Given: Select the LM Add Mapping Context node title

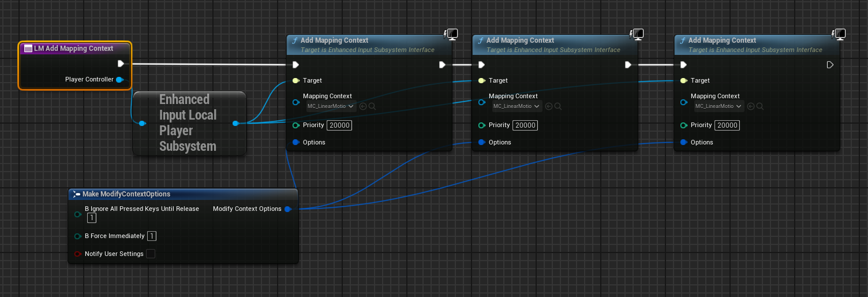Looking at the screenshot, I should pos(73,49).
